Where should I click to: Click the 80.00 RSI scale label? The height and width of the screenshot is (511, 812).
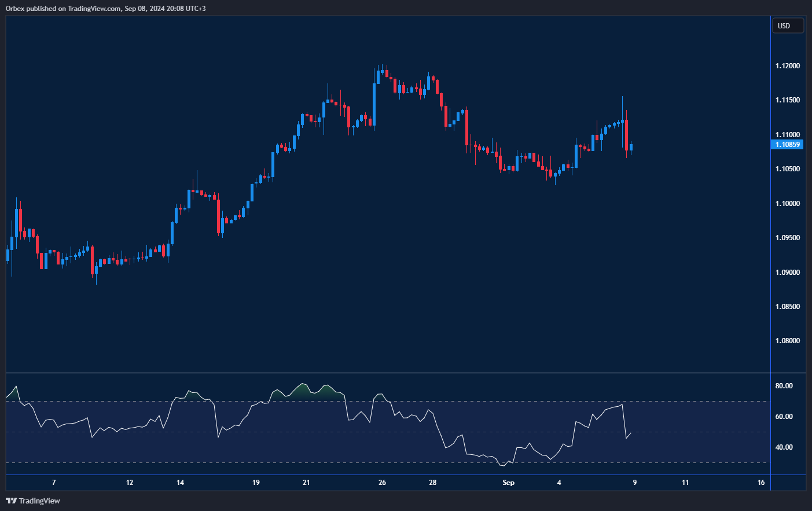[x=784, y=386]
